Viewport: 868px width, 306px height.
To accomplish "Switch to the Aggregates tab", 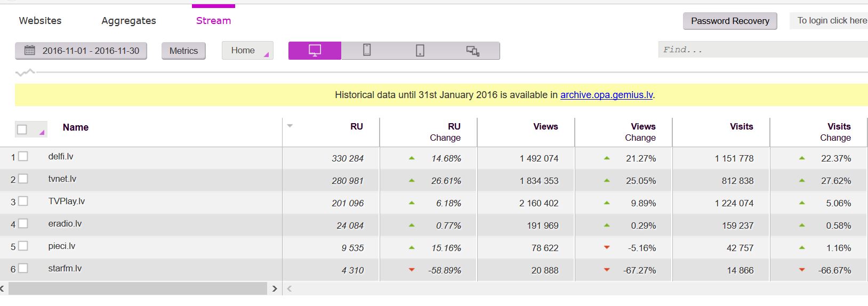I will click(128, 21).
